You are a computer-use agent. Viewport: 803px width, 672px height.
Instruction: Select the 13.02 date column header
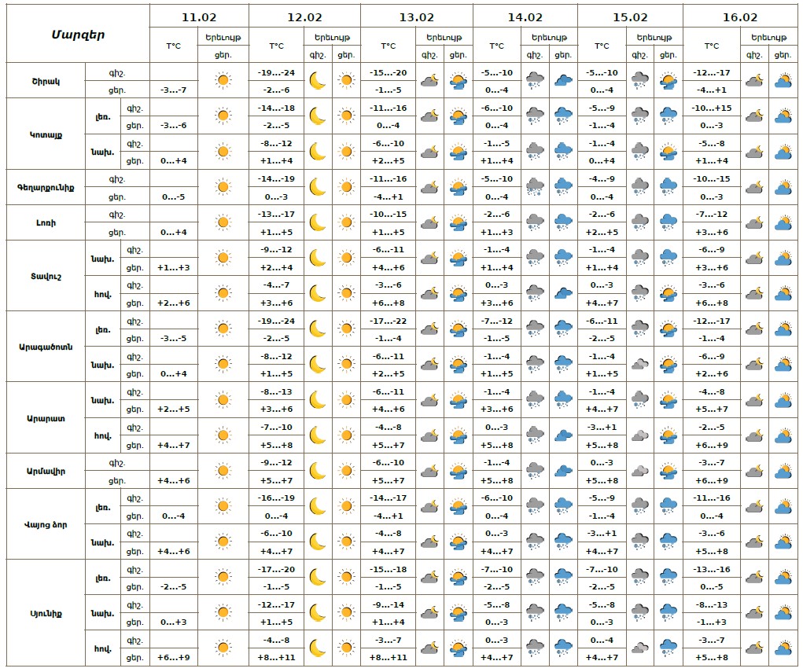pyautogui.click(x=416, y=17)
